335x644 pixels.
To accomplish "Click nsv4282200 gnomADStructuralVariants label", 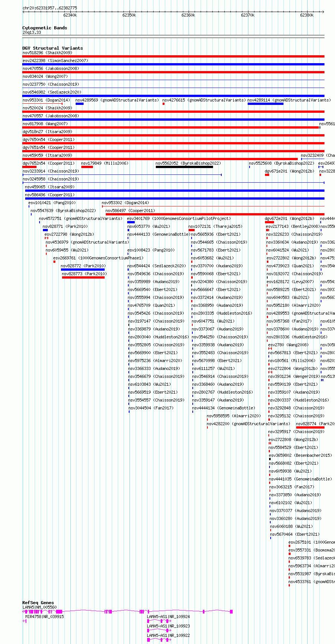I will 248,424.
